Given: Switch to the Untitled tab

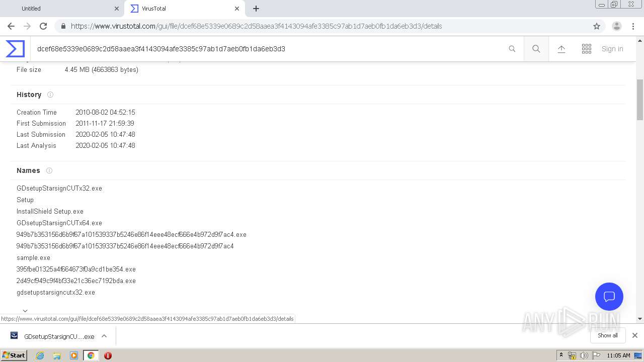Looking at the screenshot, I should click(61, 9).
